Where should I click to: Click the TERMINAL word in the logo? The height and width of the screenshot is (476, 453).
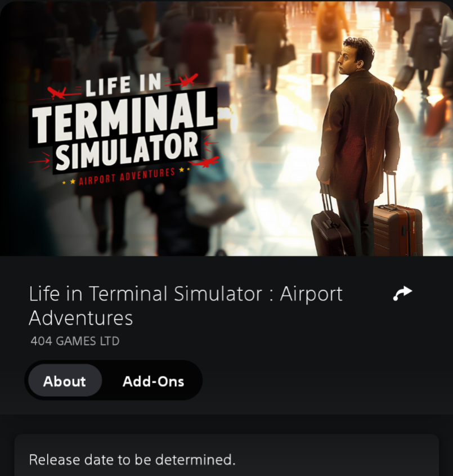[x=123, y=117]
